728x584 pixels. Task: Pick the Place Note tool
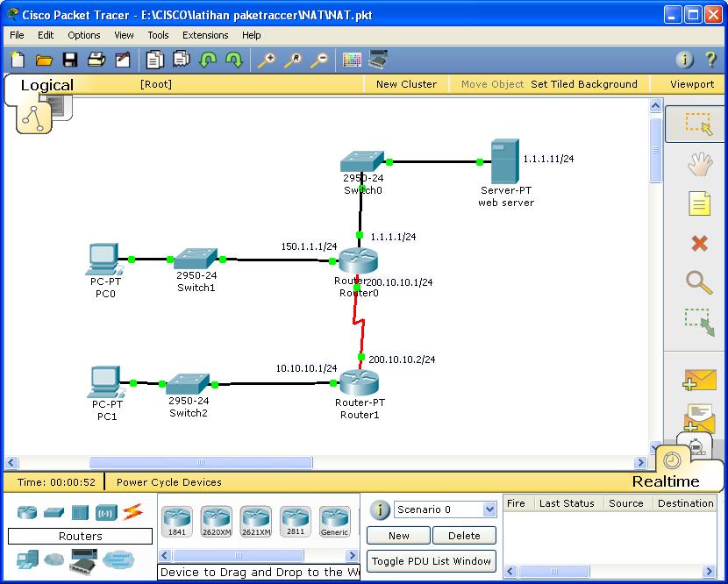pyautogui.click(x=697, y=203)
